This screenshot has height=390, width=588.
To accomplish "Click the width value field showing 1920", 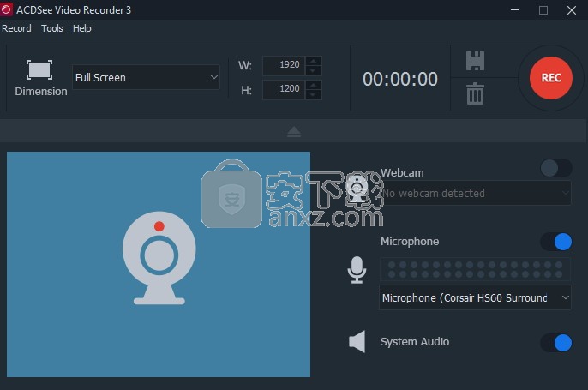I will [284, 65].
